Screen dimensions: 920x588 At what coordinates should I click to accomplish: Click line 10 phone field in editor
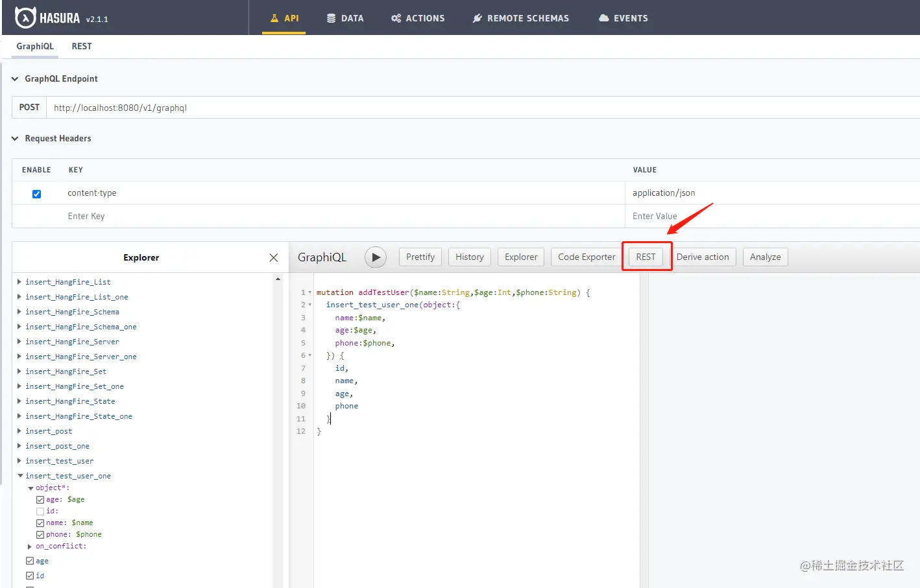coord(346,406)
